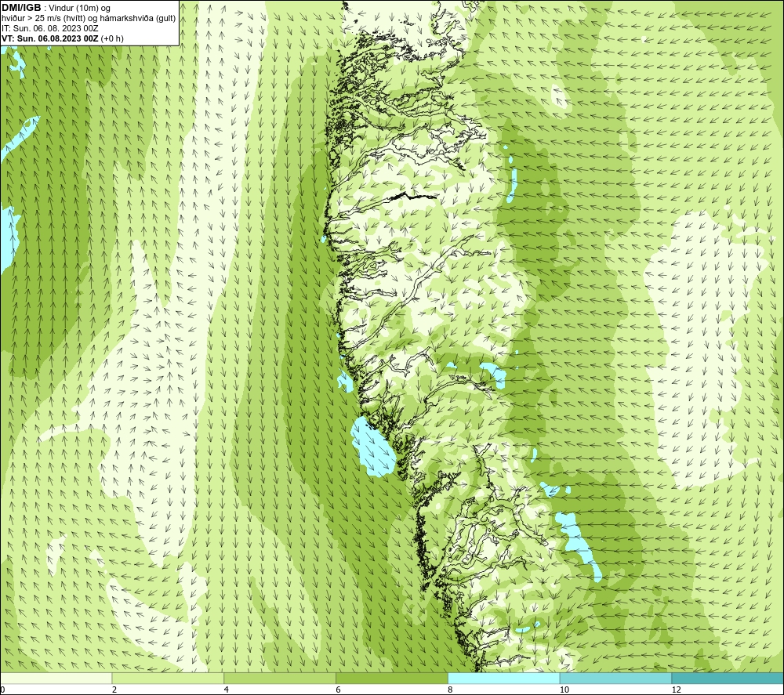The image size is (784, 695).
Task: Click the scale label '10'
Action: (x=564, y=690)
